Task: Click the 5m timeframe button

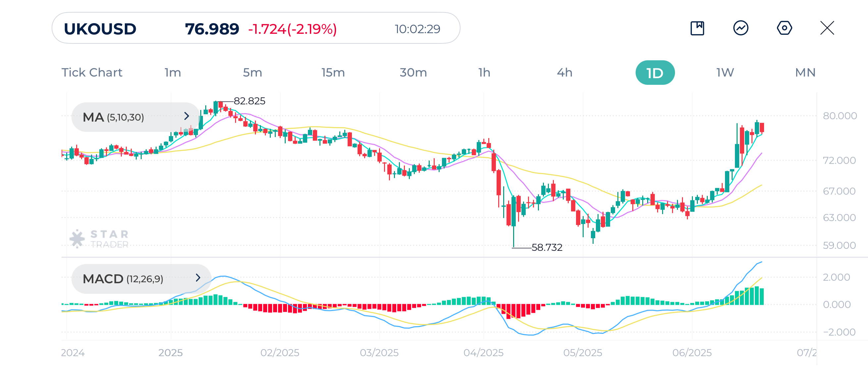Action: point(252,72)
